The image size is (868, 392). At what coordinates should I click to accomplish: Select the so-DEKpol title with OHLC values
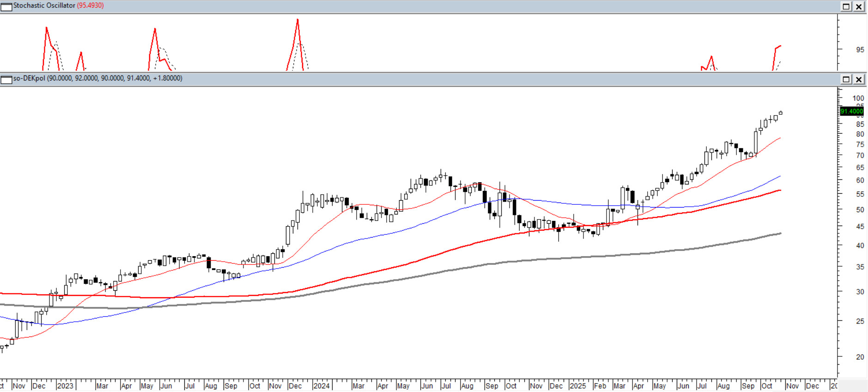[97, 78]
